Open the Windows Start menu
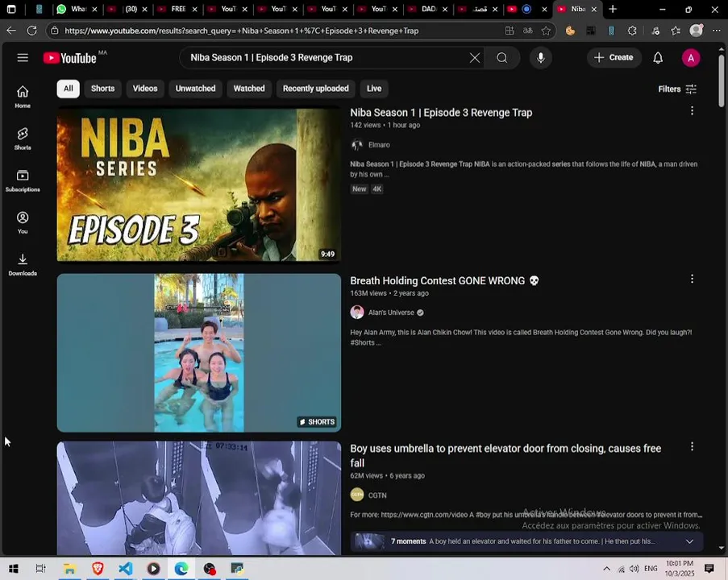Viewport: 728px width, 580px height. click(x=14, y=569)
